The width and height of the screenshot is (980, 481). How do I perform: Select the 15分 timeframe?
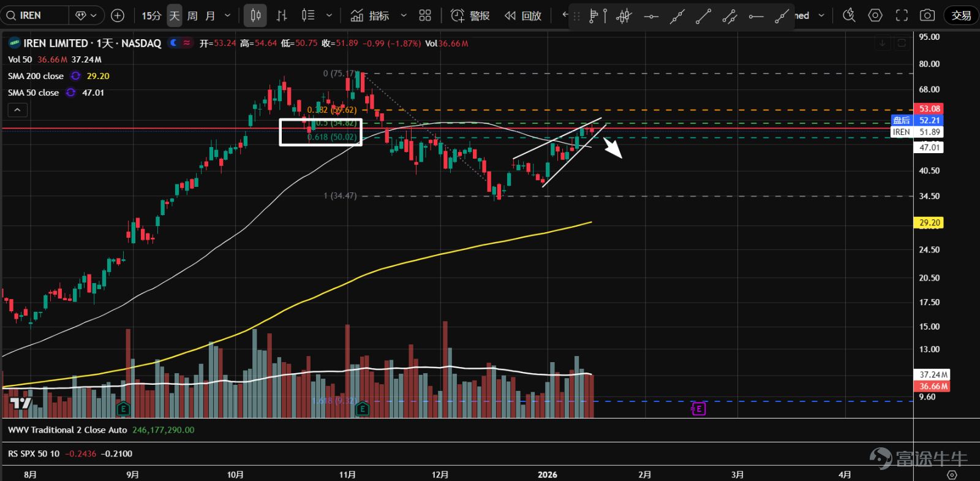click(x=151, y=15)
